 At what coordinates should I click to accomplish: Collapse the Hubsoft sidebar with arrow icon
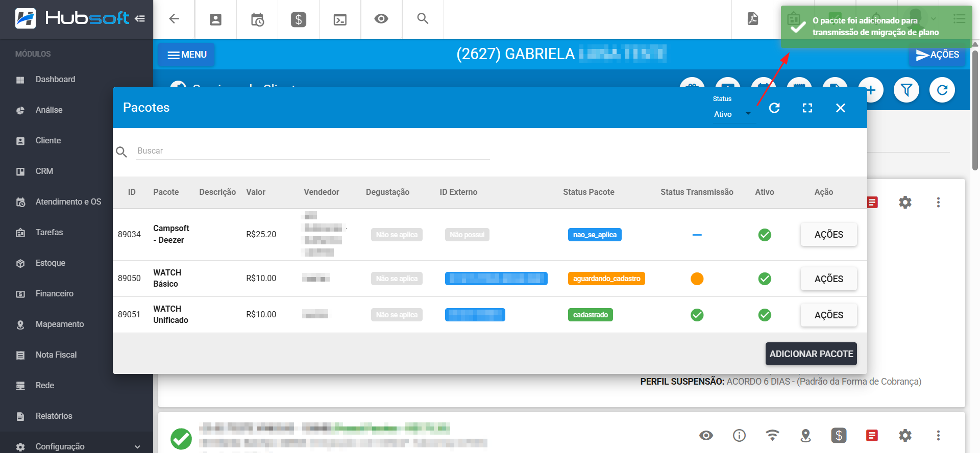tap(140, 19)
